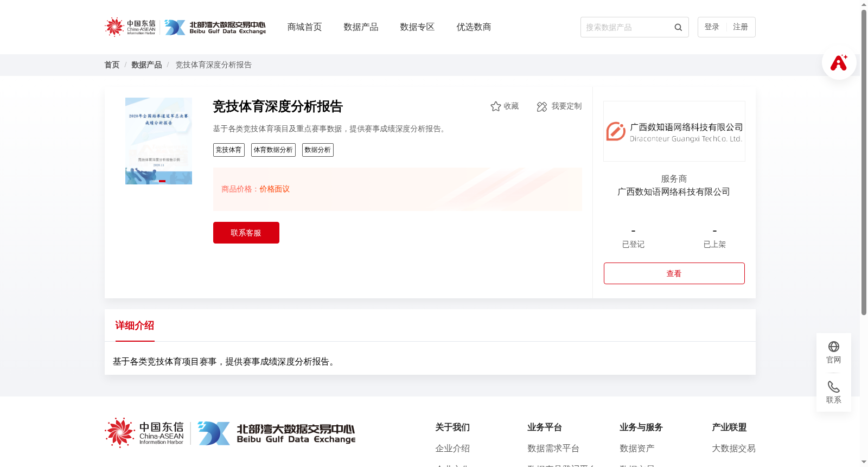Click the 价格面议 price text
Screen dimensions: 868x467
(x=275, y=189)
